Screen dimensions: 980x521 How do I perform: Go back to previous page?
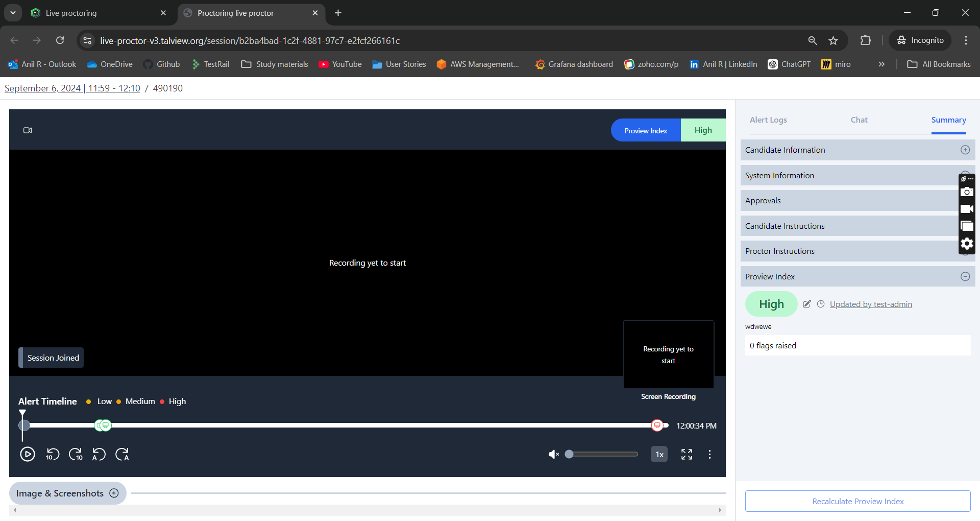(x=14, y=40)
